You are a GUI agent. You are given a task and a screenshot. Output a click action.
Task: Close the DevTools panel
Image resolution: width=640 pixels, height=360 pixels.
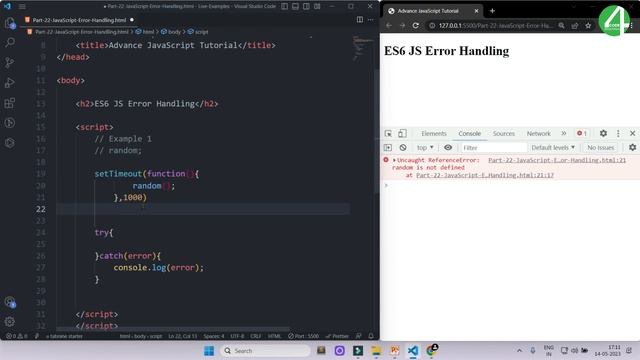pos(632,133)
